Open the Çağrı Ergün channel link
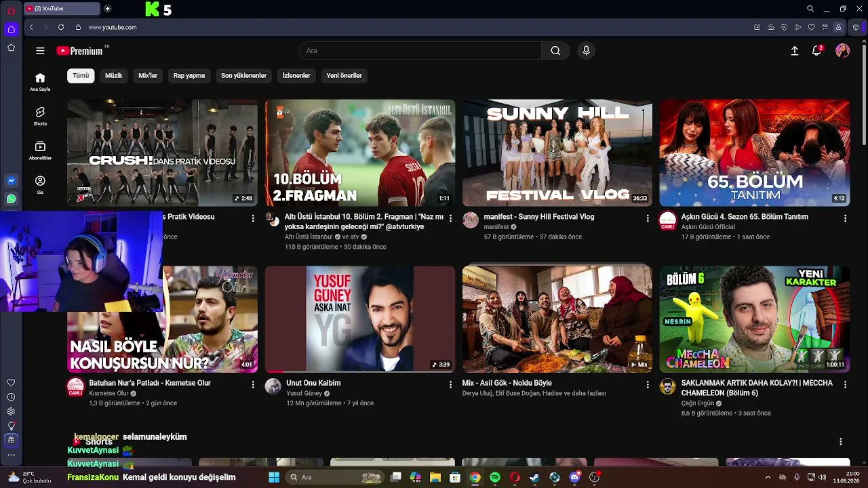 [x=698, y=403]
